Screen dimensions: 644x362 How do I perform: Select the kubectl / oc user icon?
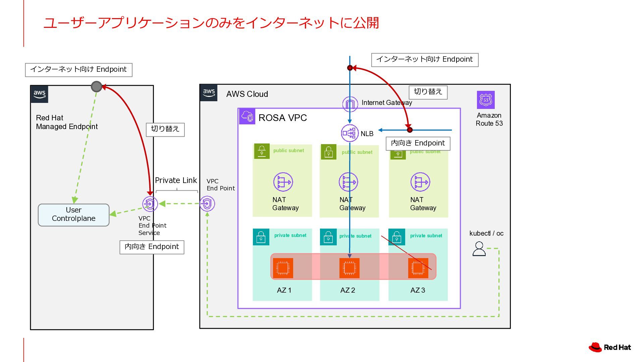(479, 249)
